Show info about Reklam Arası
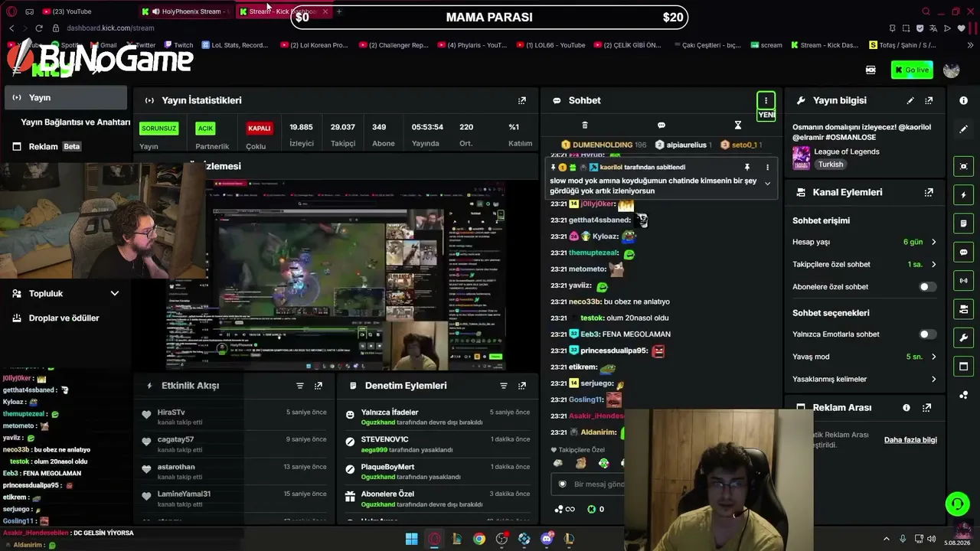980x551 pixels. (x=906, y=408)
